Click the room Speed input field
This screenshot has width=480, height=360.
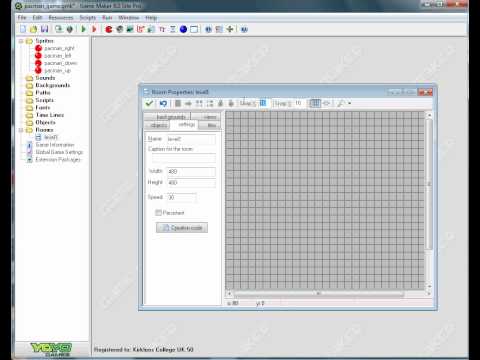pos(181,197)
